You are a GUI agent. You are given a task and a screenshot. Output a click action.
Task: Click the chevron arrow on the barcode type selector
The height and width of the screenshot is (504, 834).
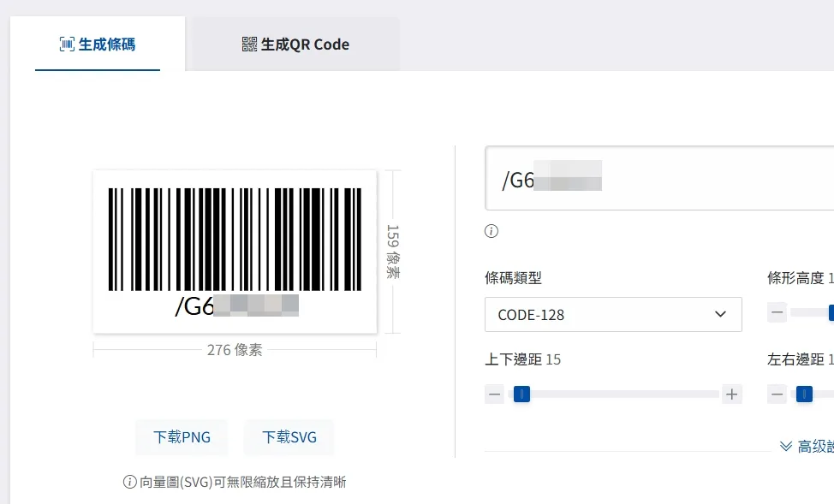[720, 314]
